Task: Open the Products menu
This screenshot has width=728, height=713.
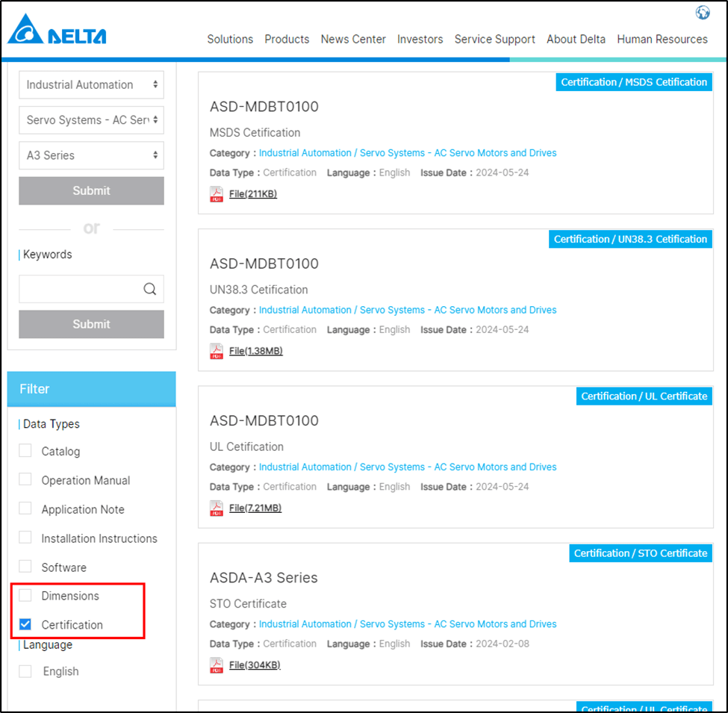Action: pyautogui.click(x=287, y=40)
